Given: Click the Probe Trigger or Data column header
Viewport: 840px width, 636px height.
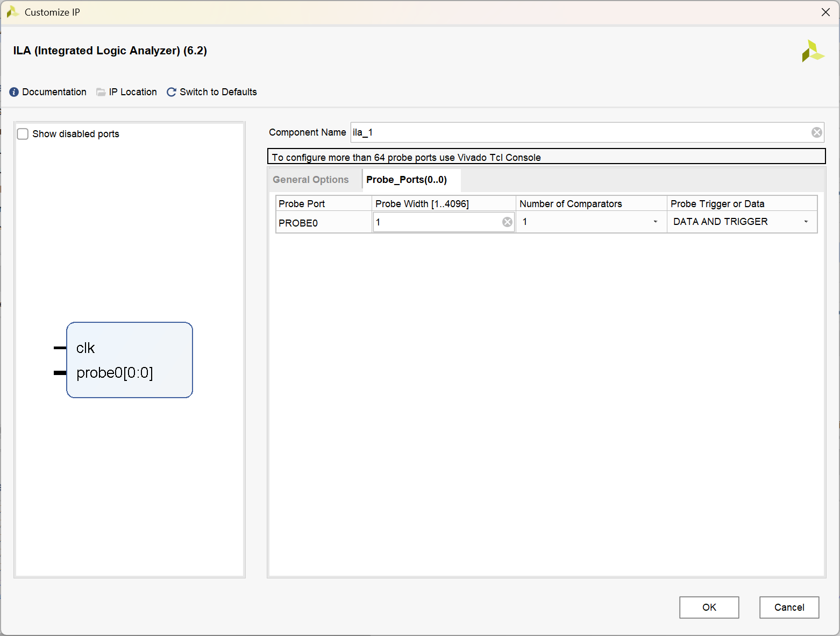Looking at the screenshot, I should click(742, 203).
